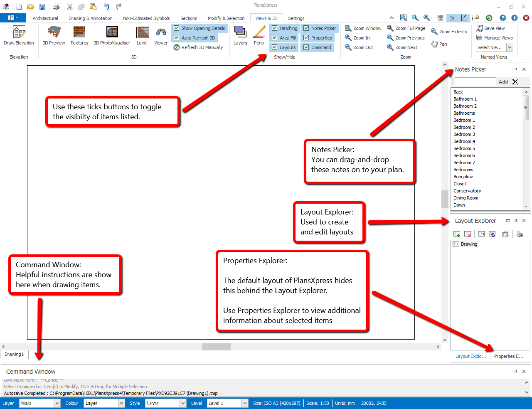Image resolution: width=532 pixels, height=409 pixels.
Task: Click the Add button in Notes Picker
Action: click(x=503, y=82)
